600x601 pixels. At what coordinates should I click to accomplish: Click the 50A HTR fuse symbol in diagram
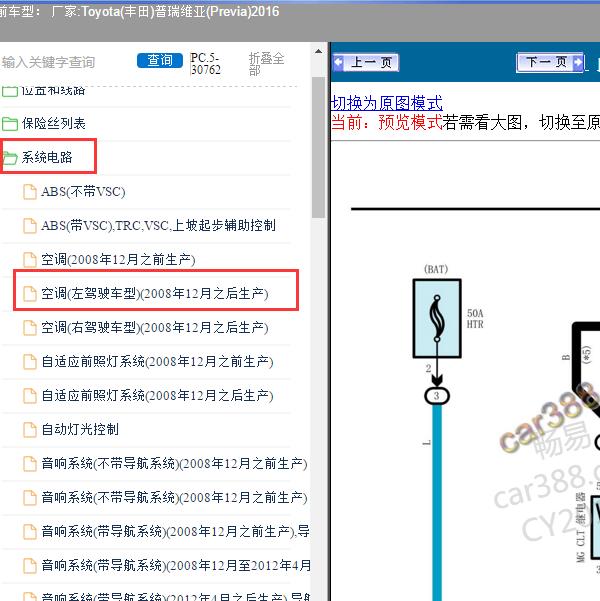[x=437, y=319]
